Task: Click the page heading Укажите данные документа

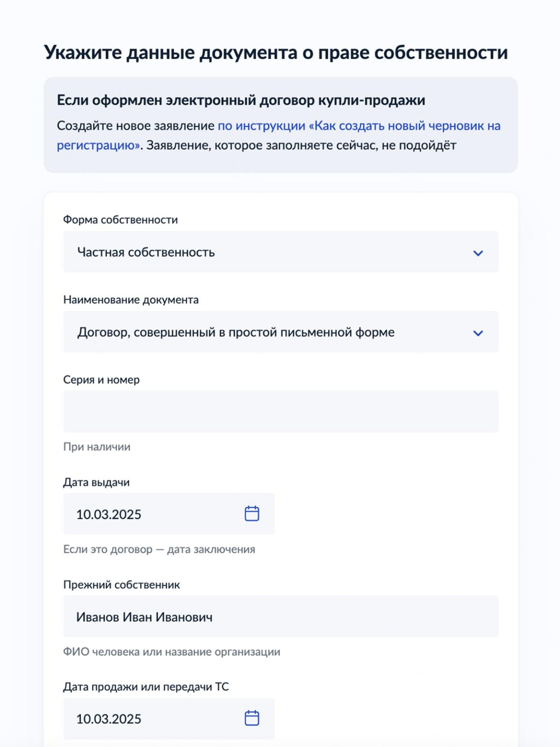Action: (x=275, y=52)
